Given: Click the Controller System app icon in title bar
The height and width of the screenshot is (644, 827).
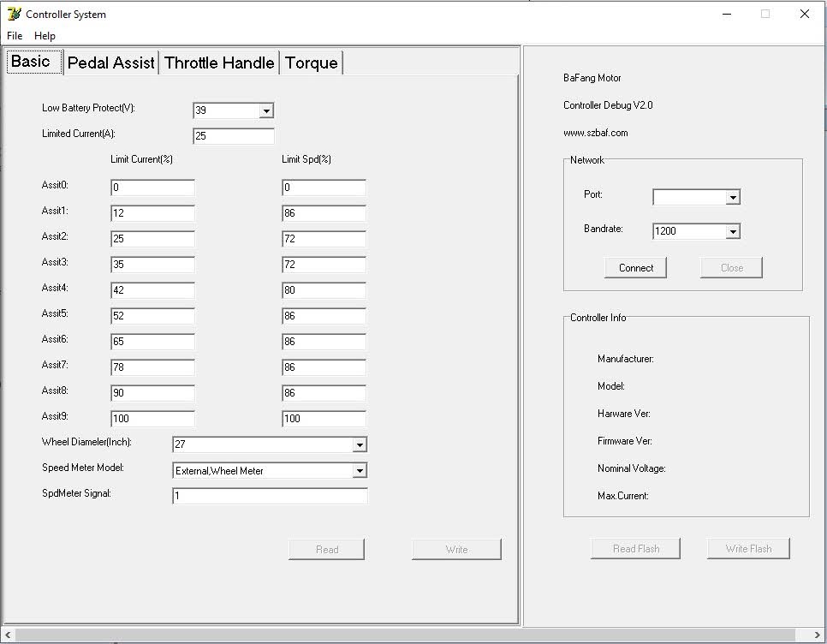Looking at the screenshot, I should pyautogui.click(x=14, y=14).
